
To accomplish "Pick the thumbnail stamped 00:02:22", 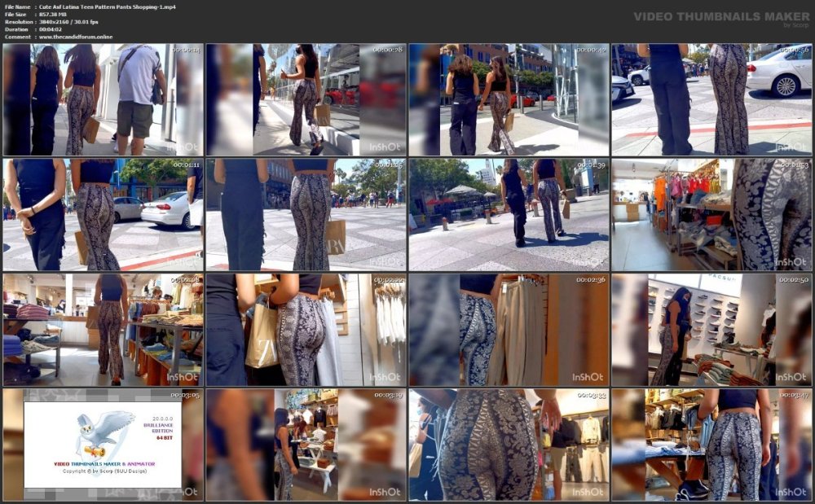I will (306, 330).
